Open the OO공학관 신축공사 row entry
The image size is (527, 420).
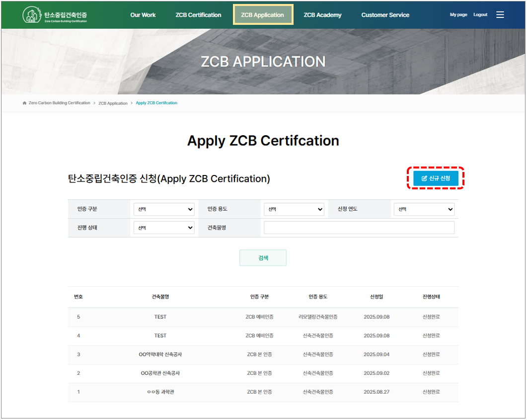160,373
